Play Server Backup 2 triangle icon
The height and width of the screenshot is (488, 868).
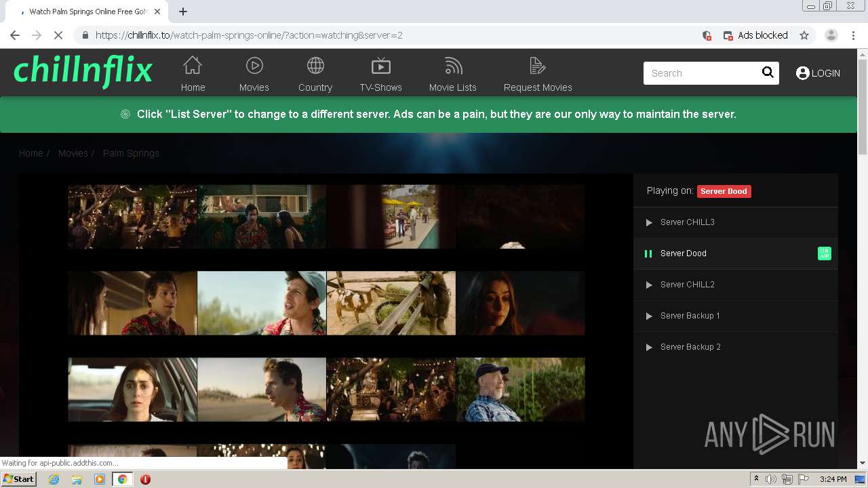point(649,347)
